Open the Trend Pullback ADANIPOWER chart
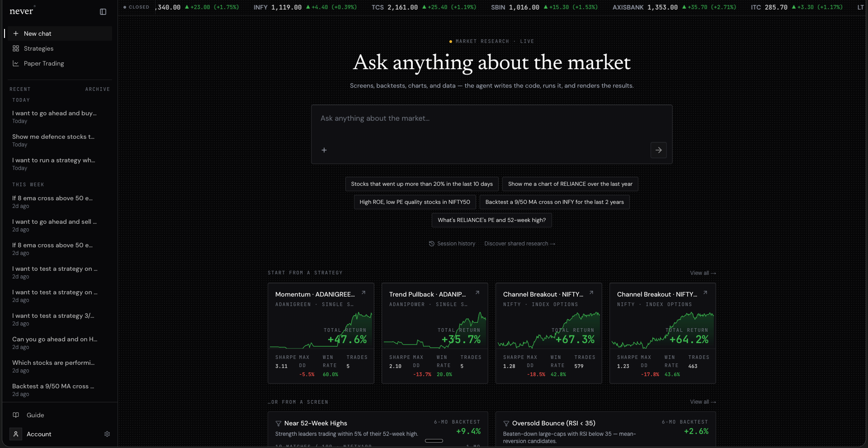 point(435,330)
